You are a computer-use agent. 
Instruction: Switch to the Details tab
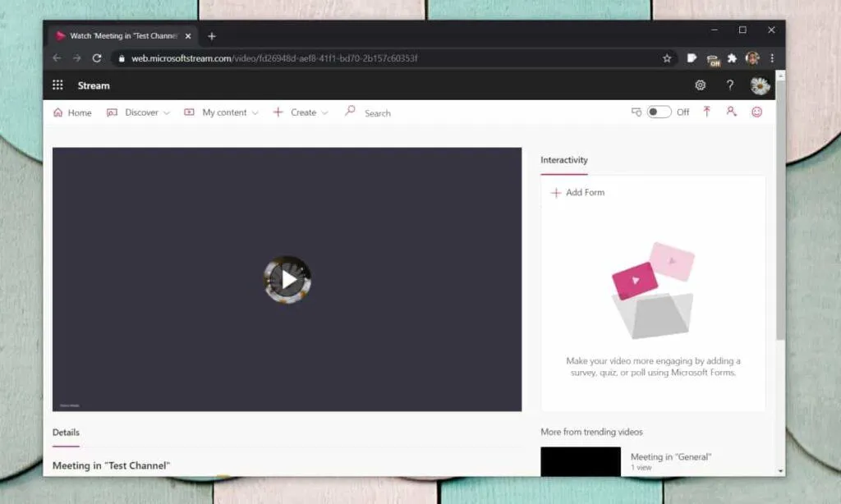(66, 432)
